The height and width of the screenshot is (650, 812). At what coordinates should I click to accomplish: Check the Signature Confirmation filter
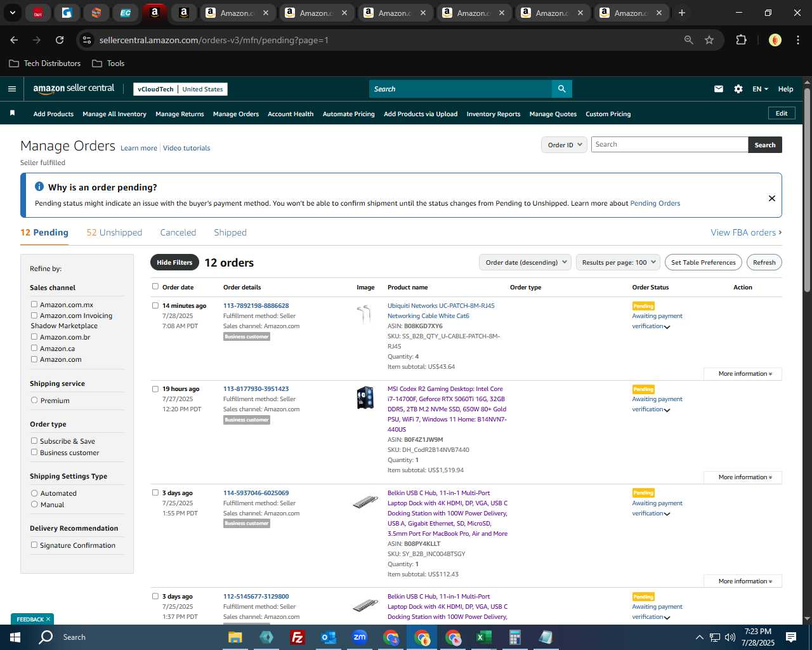pyautogui.click(x=34, y=545)
